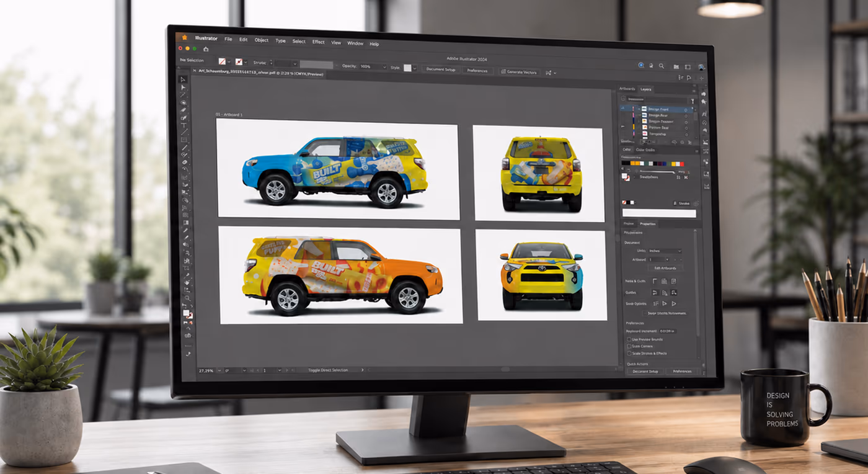This screenshot has height=474, width=868.
Task: Click the target circle of the second layer
Action: tap(686, 116)
